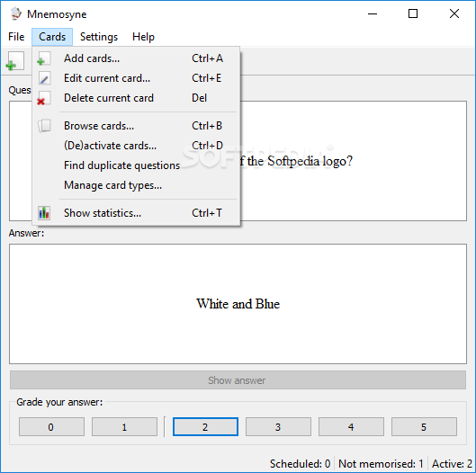This screenshot has width=476, height=473.
Task: Click the question text about Softpedia logo
Action: (x=297, y=161)
